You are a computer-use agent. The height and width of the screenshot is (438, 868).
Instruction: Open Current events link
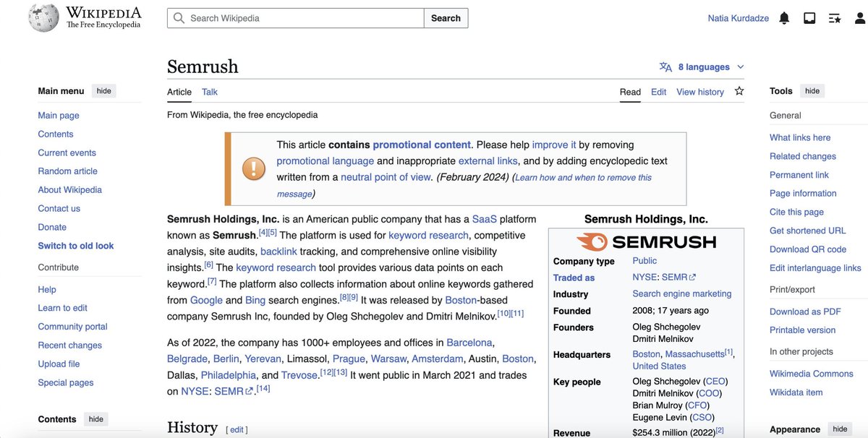point(67,153)
